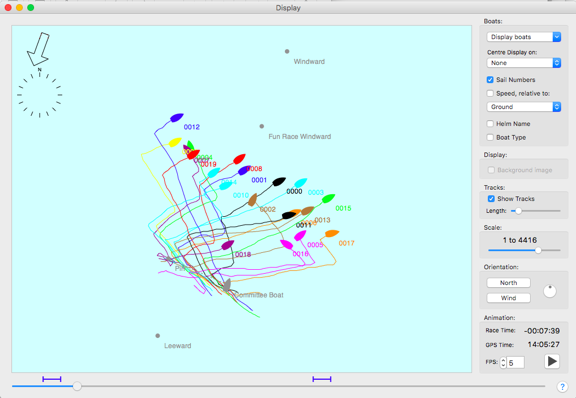Click the North orientation button
The width and height of the screenshot is (576, 398).
pyautogui.click(x=508, y=283)
